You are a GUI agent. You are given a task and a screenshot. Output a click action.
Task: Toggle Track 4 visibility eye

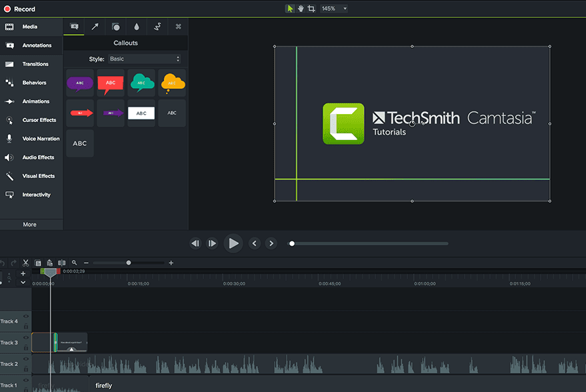(26, 317)
